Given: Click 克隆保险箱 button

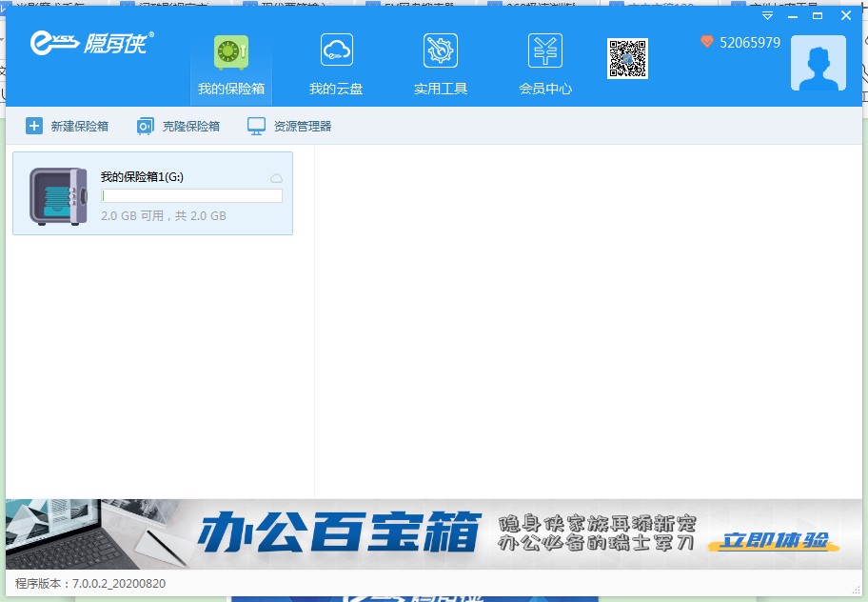Looking at the screenshot, I should pos(178,127).
